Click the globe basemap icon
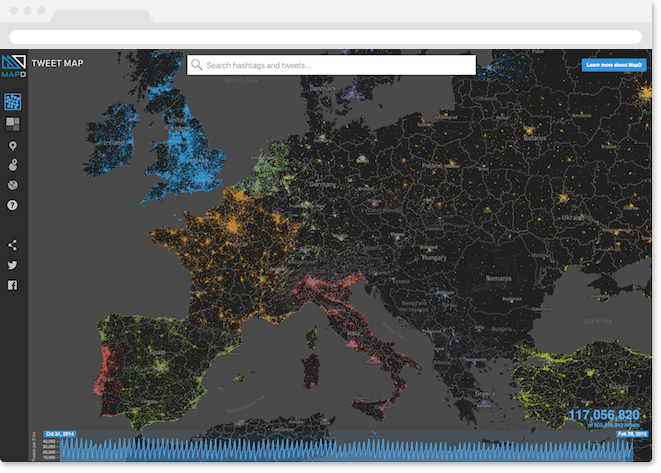This screenshot has height=473, width=661. (x=13, y=185)
